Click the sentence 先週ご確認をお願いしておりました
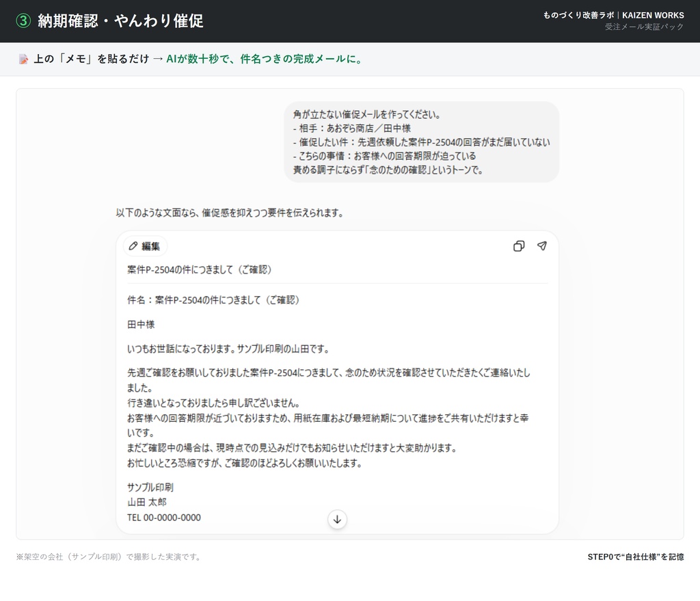This screenshot has height=601, width=700. click(x=329, y=380)
